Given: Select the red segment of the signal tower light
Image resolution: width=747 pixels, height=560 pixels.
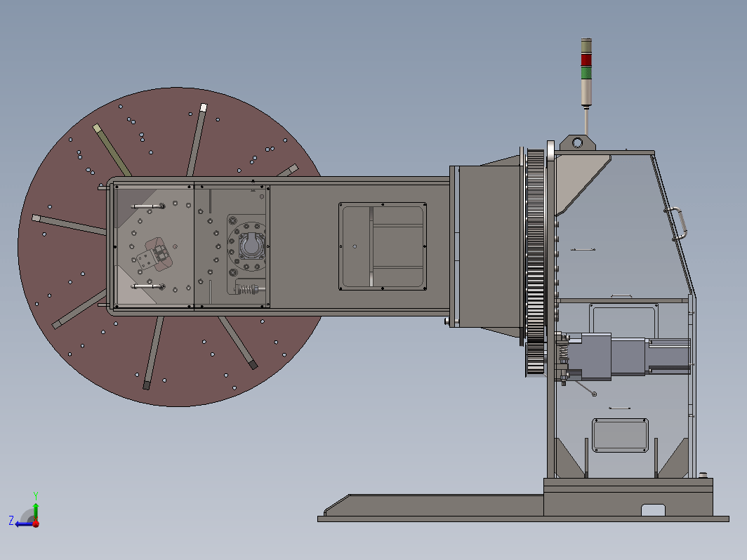Looking at the screenshot, I should coord(586,60).
